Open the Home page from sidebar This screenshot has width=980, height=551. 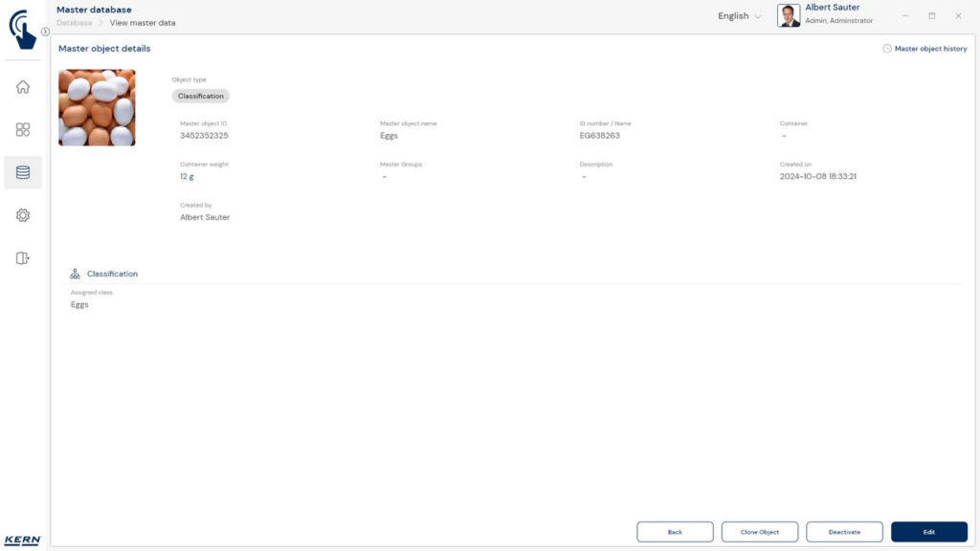[23, 87]
